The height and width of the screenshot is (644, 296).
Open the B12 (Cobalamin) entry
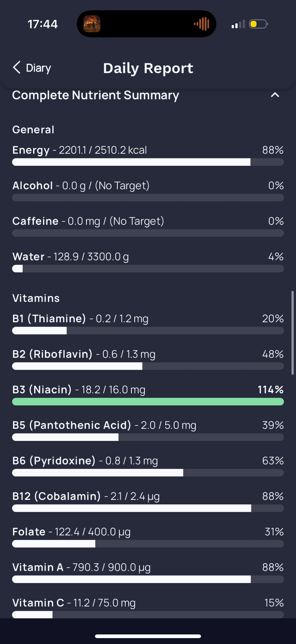(148, 501)
